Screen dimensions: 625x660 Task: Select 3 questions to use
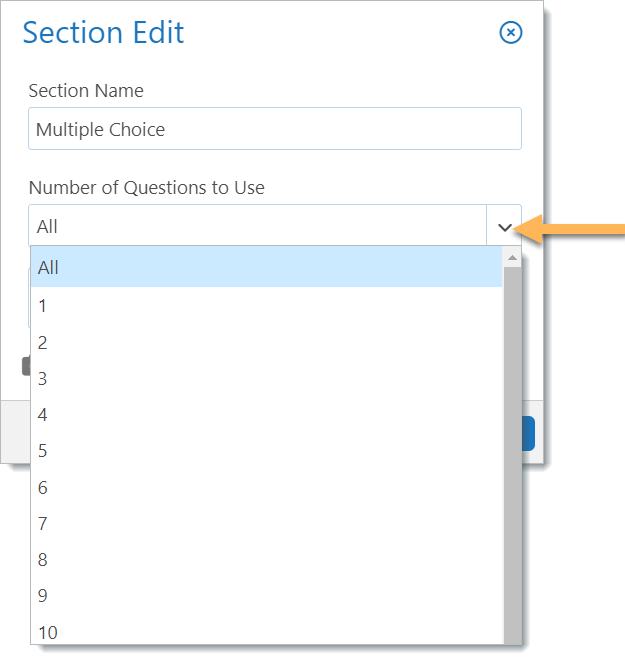coord(266,378)
